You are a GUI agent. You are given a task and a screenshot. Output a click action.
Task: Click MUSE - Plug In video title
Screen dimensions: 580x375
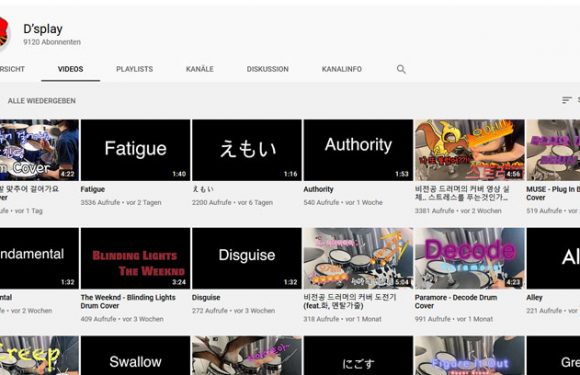[553, 193]
